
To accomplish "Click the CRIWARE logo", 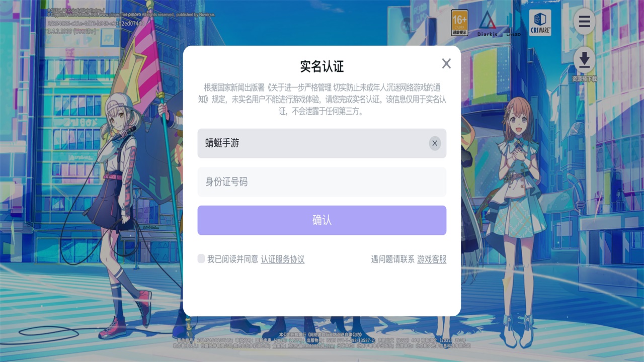I will click(x=540, y=23).
